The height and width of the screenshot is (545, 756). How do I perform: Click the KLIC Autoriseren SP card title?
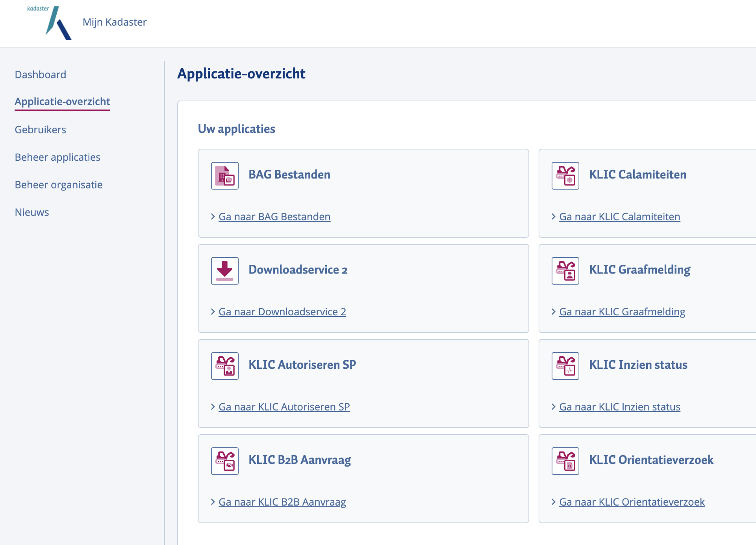(302, 365)
